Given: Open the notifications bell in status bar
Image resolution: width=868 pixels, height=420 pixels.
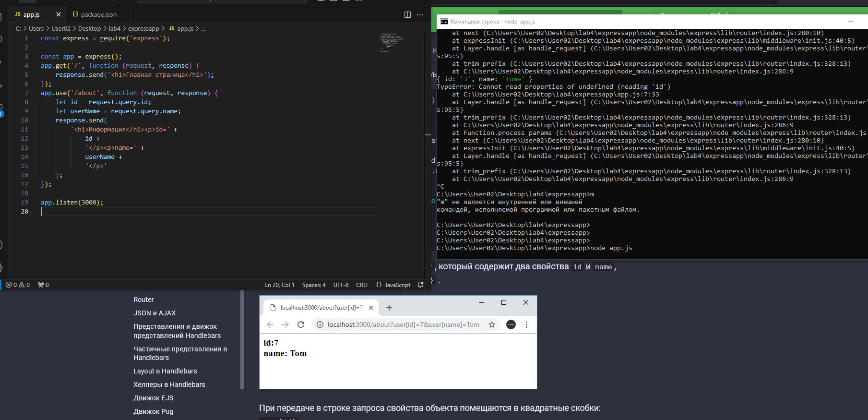Looking at the screenshot, I should [x=420, y=285].
